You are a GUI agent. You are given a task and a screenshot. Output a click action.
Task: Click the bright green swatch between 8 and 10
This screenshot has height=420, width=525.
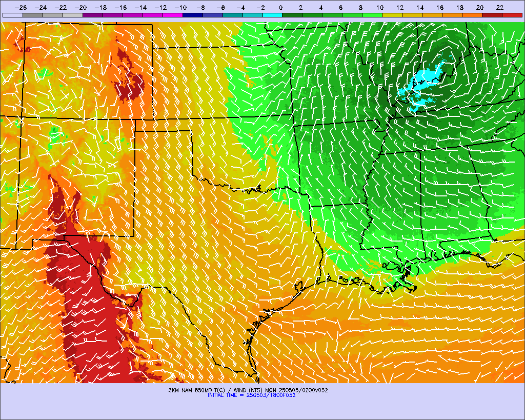372,15
